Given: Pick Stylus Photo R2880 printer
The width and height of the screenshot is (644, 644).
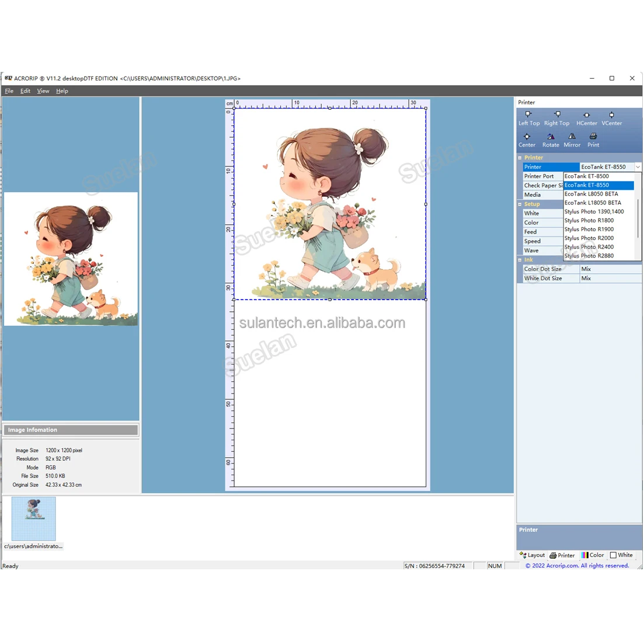Looking at the screenshot, I should tap(598, 256).
